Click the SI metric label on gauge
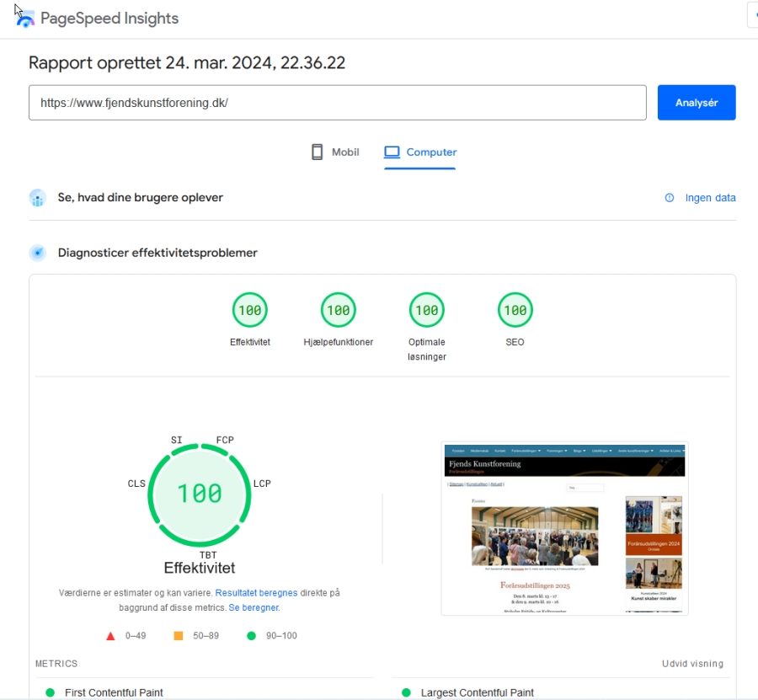 pyautogui.click(x=177, y=440)
